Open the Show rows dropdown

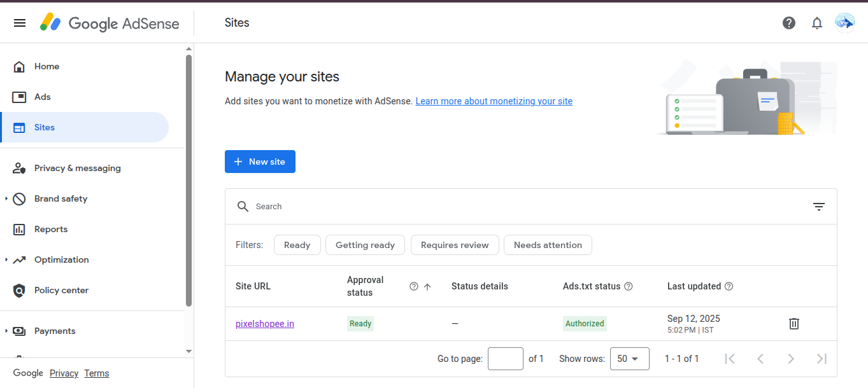coord(629,359)
